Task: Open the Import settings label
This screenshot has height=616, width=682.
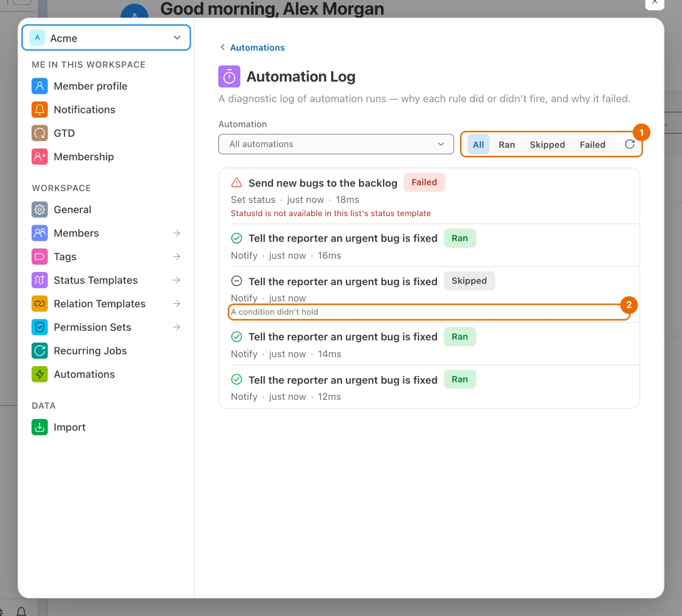Action: pyautogui.click(x=69, y=427)
